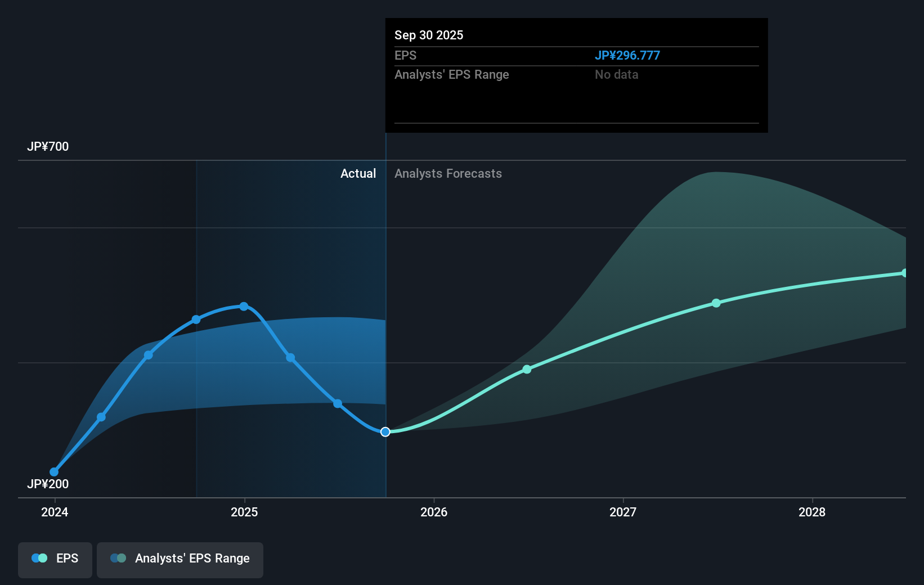Toggle the Analysts' EPS Range series off
This screenshot has width=924, height=585.
(x=180, y=558)
